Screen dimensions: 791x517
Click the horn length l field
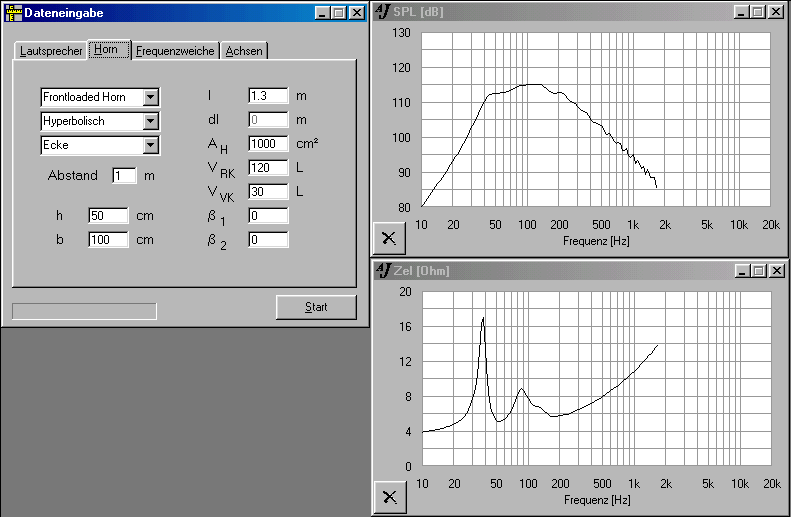[268, 96]
